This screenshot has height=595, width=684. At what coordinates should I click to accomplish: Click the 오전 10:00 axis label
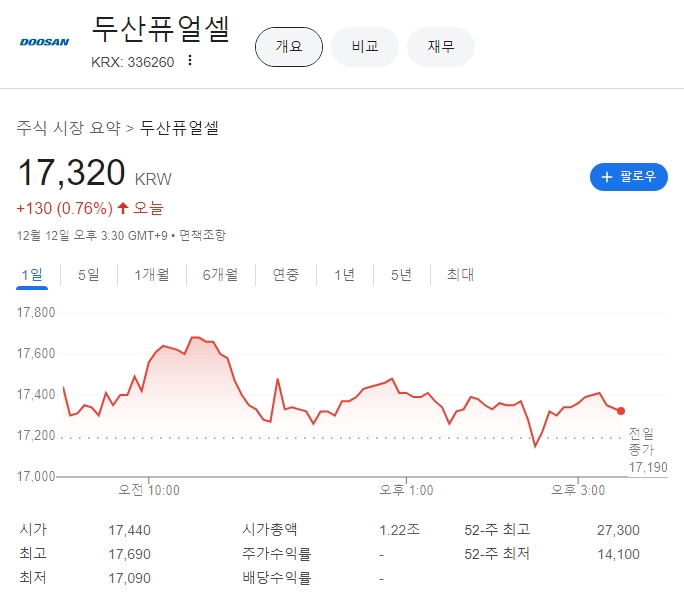click(149, 490)
